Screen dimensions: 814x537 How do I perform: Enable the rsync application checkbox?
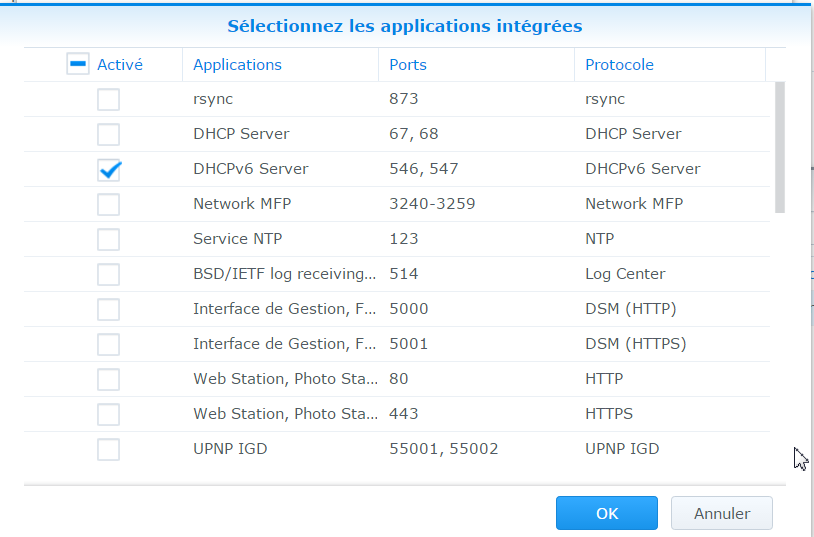[x=108, y=99]
